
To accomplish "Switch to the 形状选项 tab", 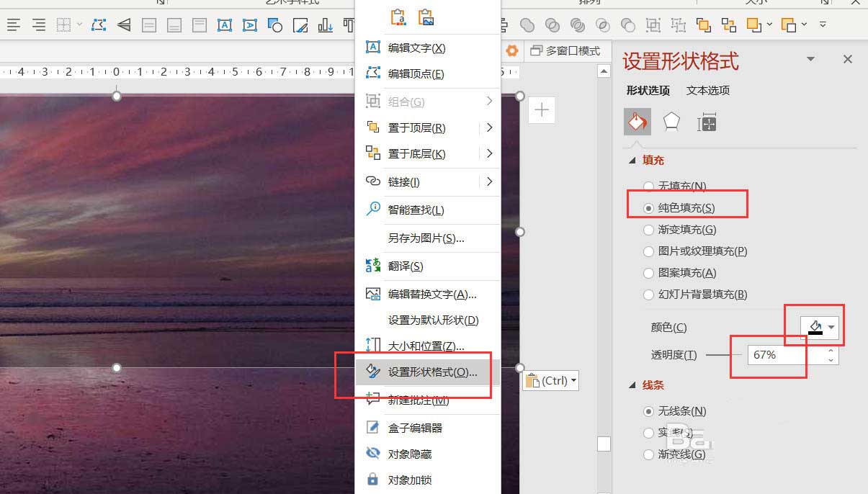I will pos(648,91).
